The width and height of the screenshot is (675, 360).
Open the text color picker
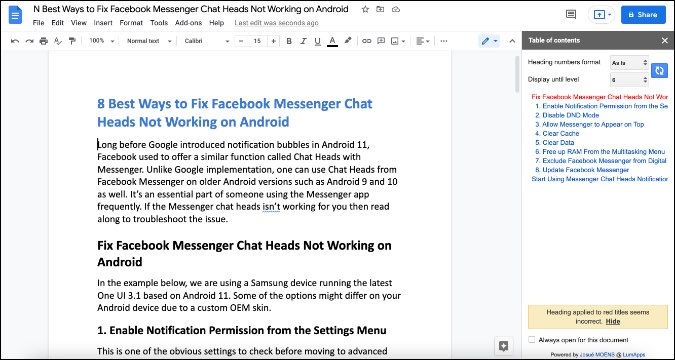332,41
